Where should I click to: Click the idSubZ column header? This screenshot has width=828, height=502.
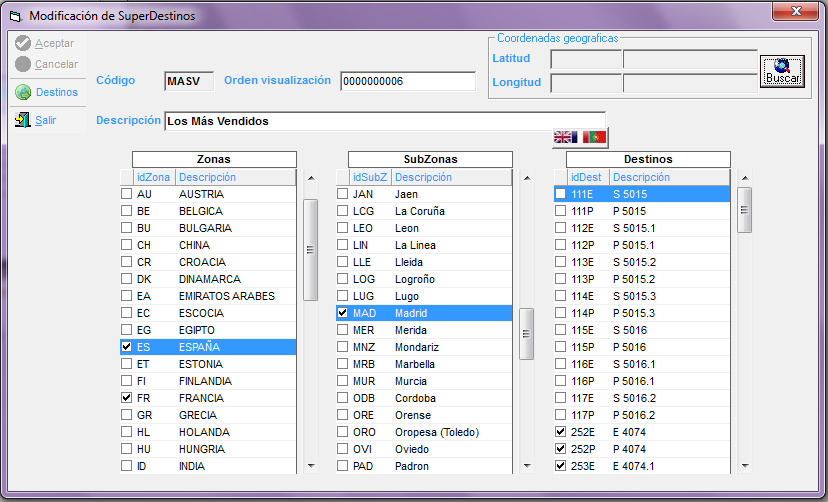pos(370,177)
